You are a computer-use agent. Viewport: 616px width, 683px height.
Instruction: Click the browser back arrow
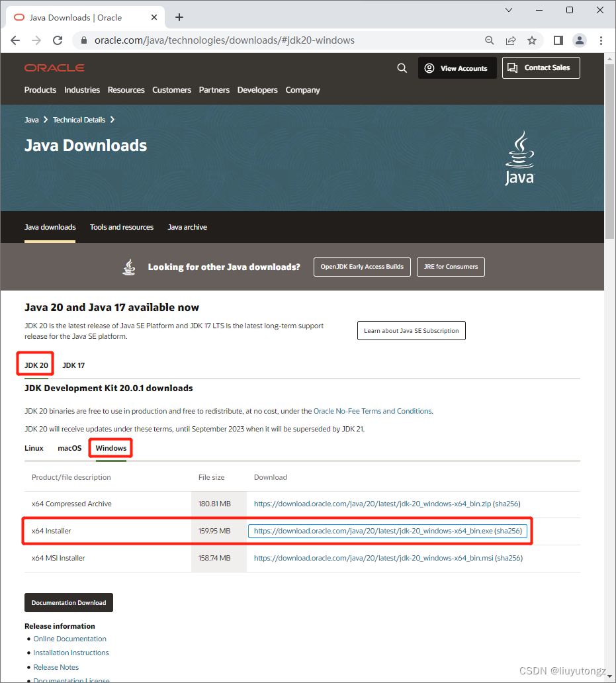(x=15, y=40)
